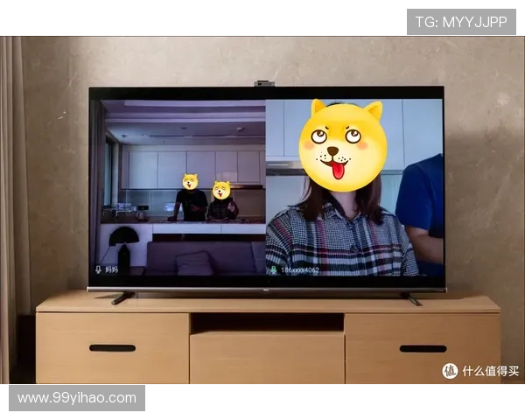
Task: Click the person in the blue shirt
Action: [x=423, y=206]
